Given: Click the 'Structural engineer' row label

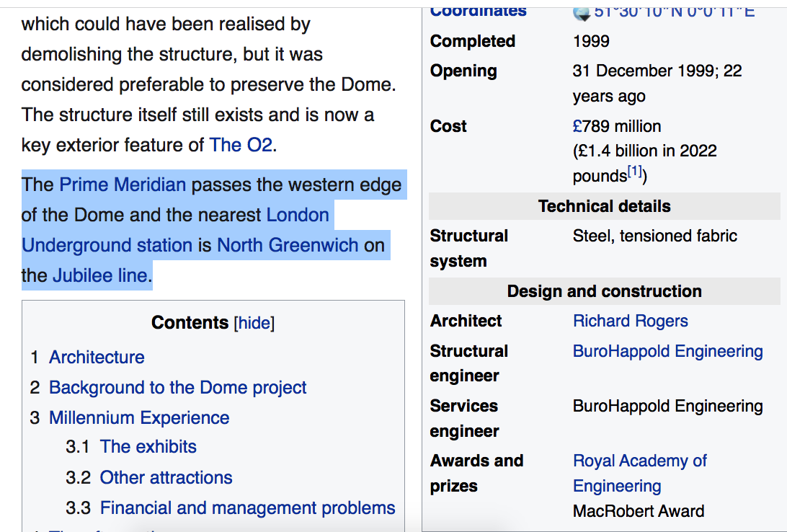Looking at the screenshot, I should coord(468,363).
